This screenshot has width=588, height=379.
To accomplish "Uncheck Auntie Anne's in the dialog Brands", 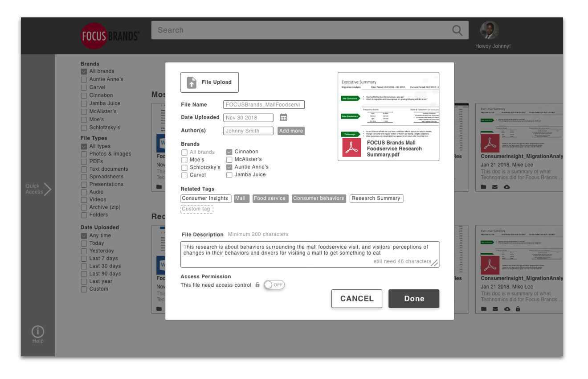I will point(229,167).
